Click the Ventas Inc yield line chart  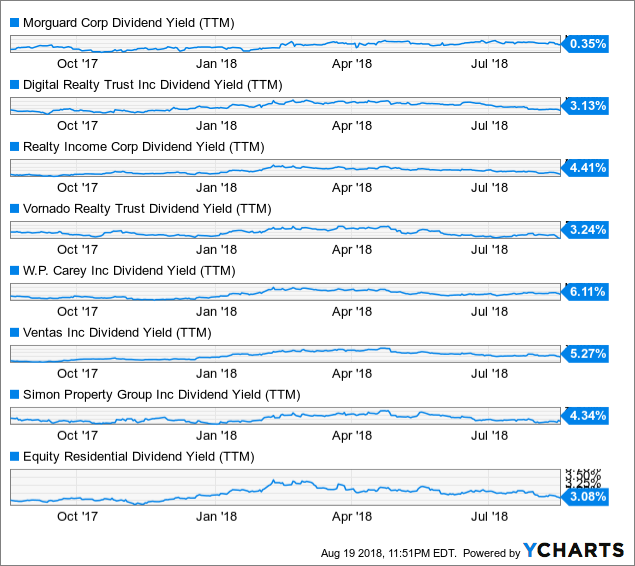click(286, 354)
